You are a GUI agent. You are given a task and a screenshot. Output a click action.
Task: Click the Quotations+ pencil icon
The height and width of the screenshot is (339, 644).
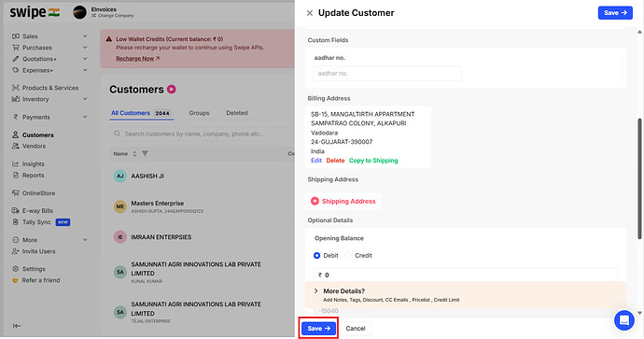[16, 59]
